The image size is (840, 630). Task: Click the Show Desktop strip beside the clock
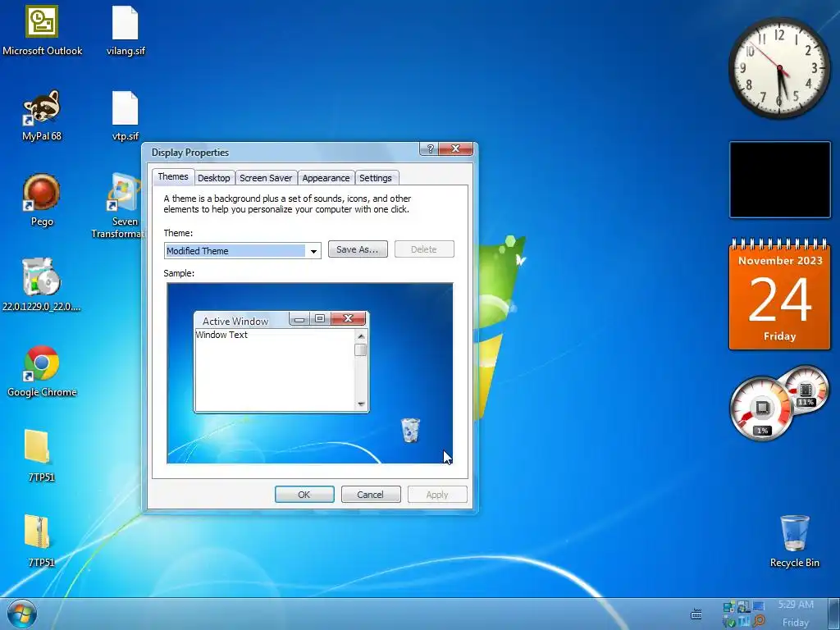coord(833,614)
